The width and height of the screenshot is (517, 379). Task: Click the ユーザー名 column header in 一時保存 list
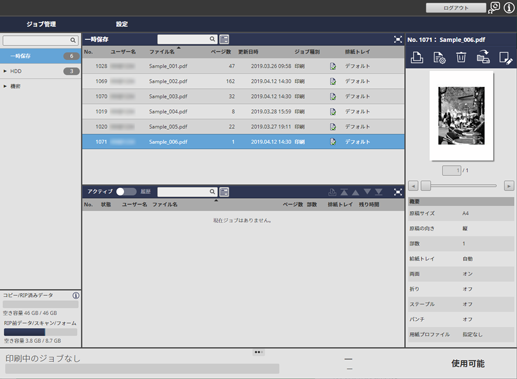(123, 52)
